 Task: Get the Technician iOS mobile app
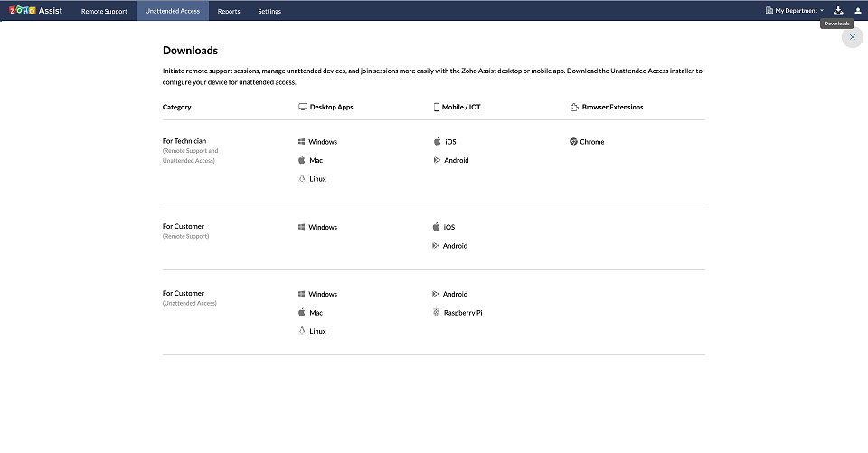pyautogui.click(x=449, y=142)
